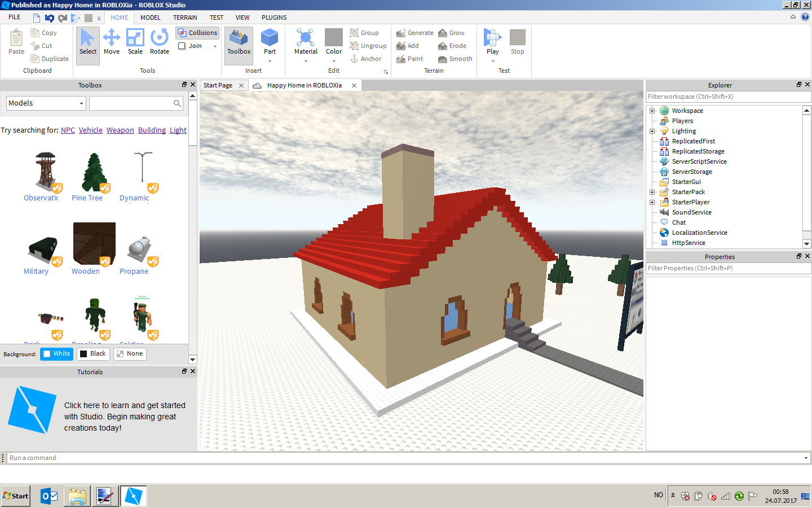This screenshot has height=508, width=812.
Task: Activate the Scale tool
Action: (135, 42)
